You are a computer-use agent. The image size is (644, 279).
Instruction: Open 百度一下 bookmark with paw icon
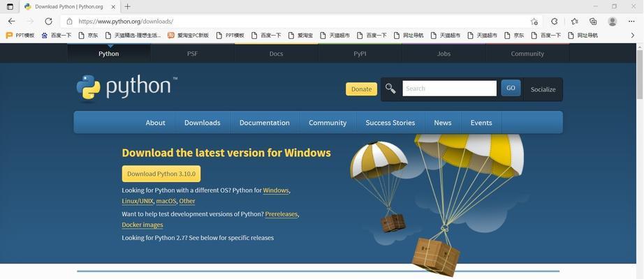coord(57,36)
